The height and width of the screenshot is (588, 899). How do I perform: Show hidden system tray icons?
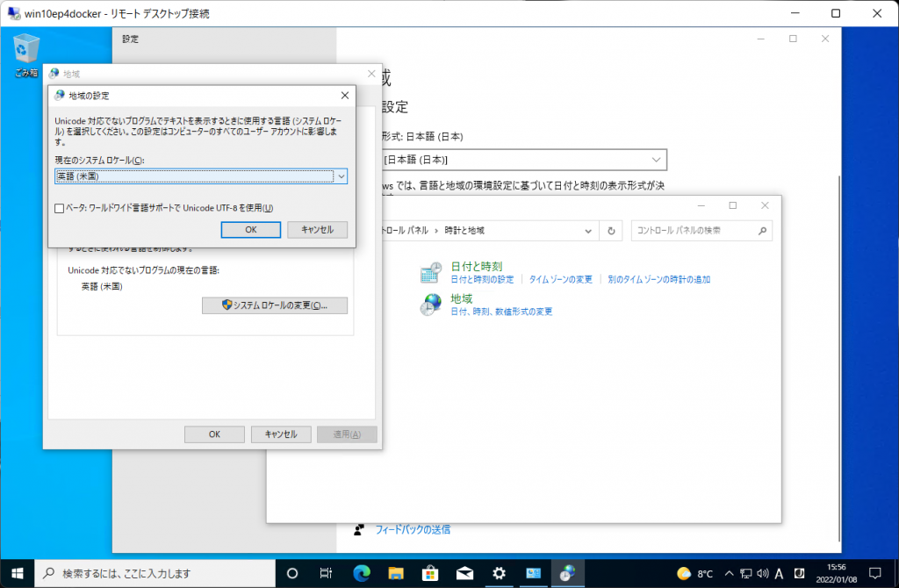(x=729, y=573)
